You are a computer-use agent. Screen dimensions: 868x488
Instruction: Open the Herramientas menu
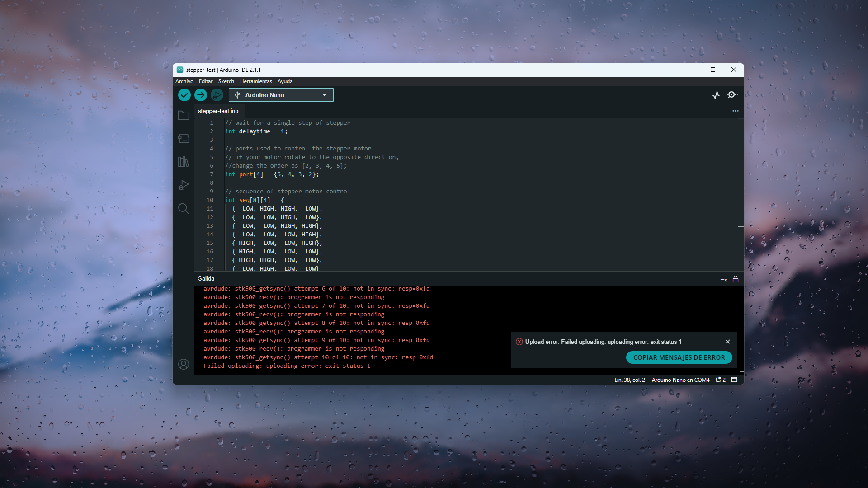pyautogui.click(x=256, y=81)
